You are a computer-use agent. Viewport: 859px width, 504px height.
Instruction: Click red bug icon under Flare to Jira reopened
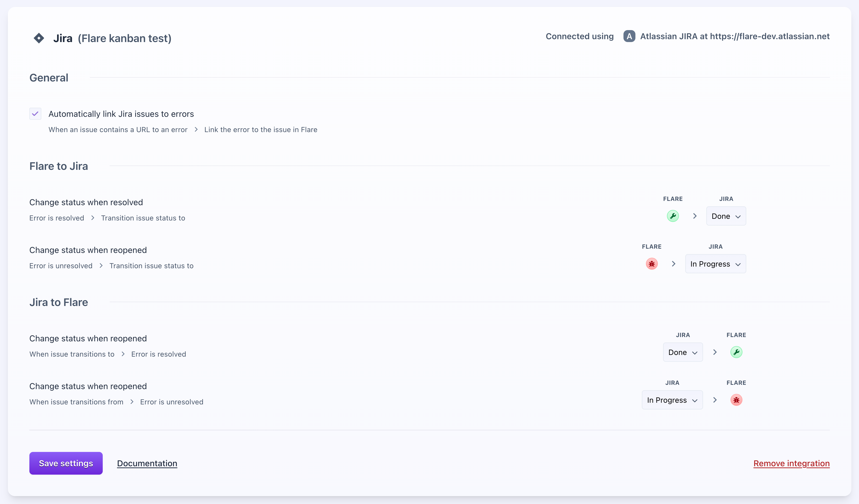coord(651,264)
